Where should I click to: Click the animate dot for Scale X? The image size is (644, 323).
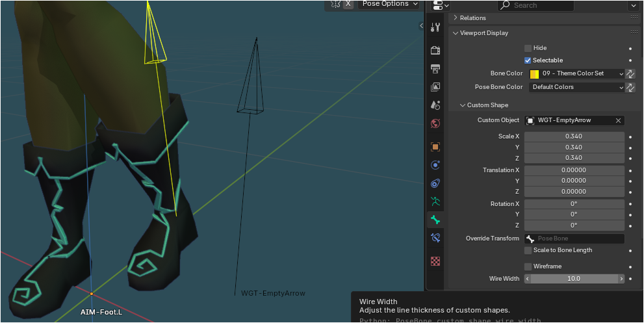tap(630, 136)
